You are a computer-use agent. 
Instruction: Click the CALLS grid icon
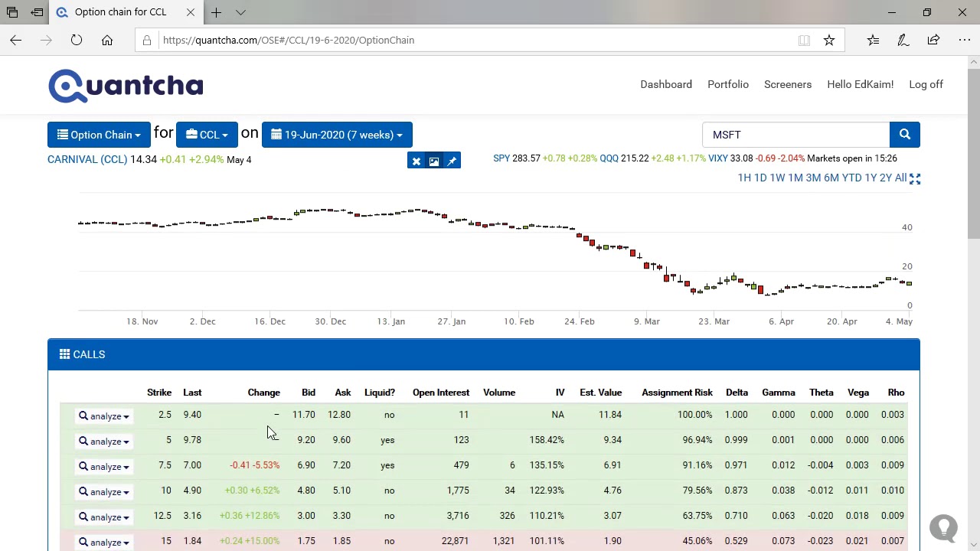tap(64, 354)
